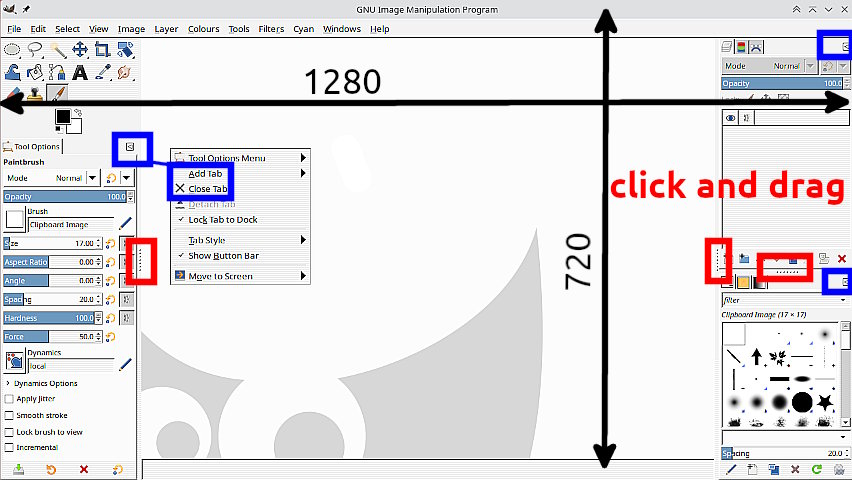Select the Free Select lasso tool
This screenshot has width=852, height=480.
(x=35, y=50)
